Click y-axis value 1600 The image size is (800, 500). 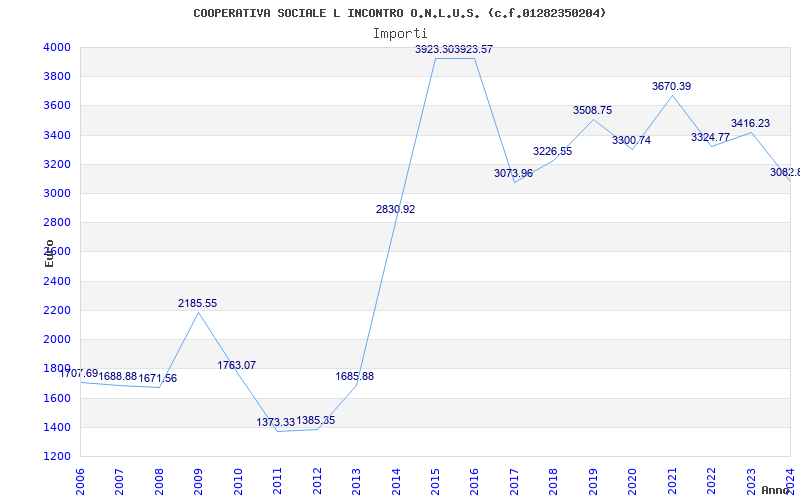click(x=58, y=398)
